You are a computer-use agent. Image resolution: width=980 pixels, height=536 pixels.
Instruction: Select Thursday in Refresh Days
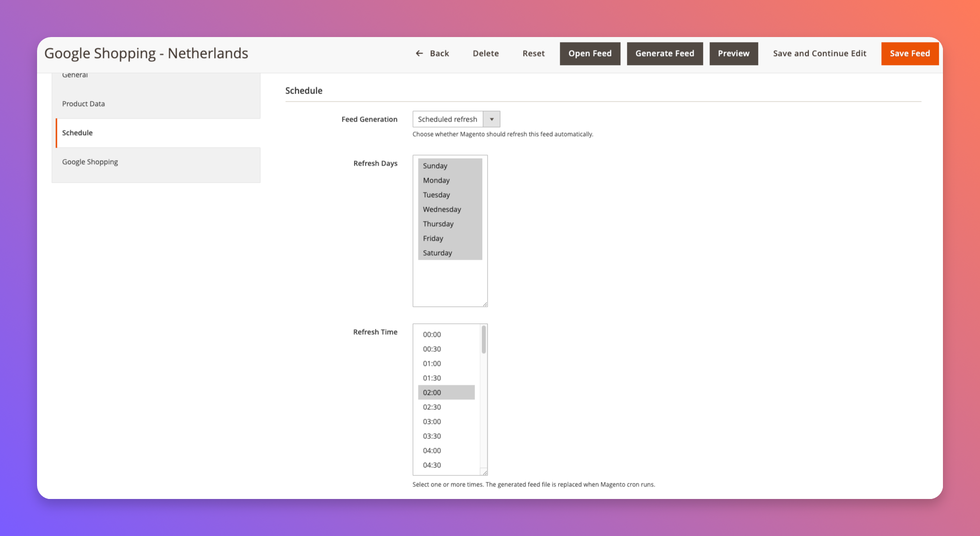pyautogui.click(x=450, y=224)
